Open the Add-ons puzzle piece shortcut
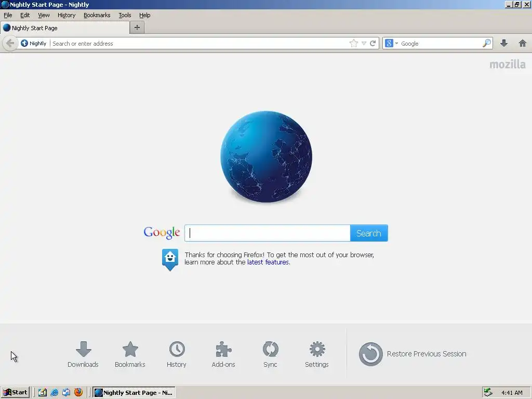The image size is (532, 399). (223, 354)
